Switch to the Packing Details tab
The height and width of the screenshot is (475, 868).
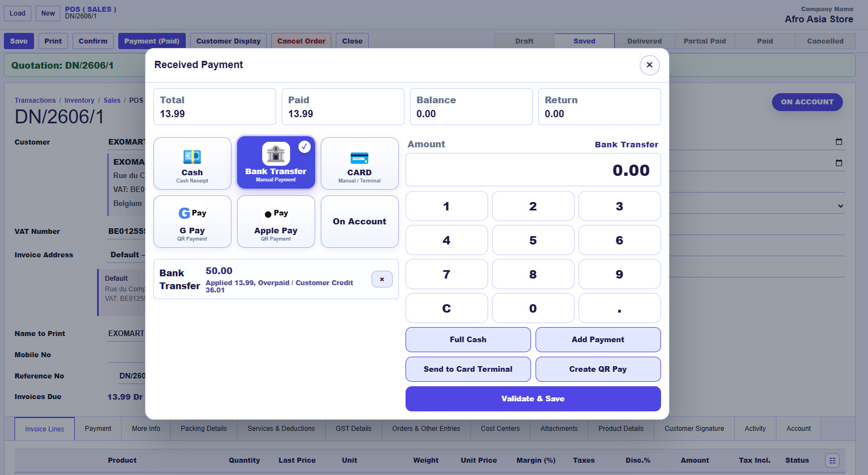click(204, 429)
